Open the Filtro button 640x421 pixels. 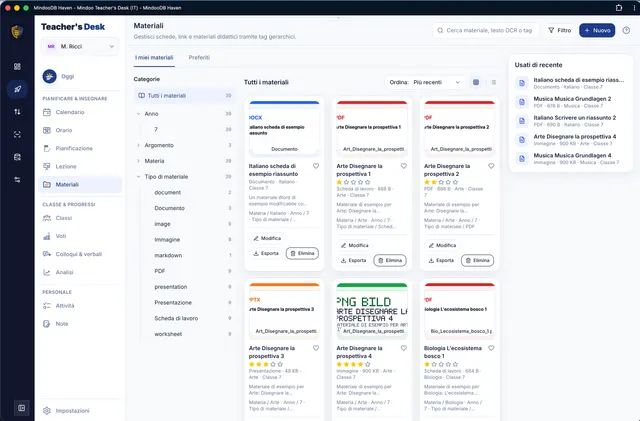560,30
